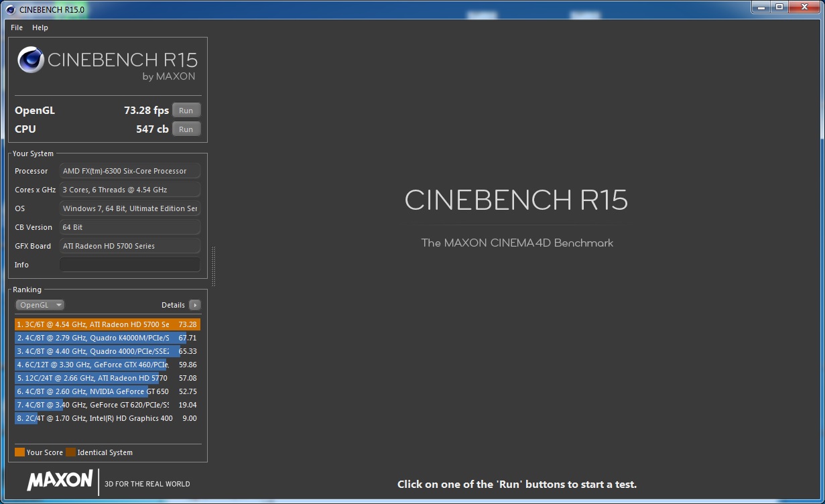Click the Cinebench R15 sphere logo icon
The height and width of the screenshot is (504, 825).
coord(31,60)
